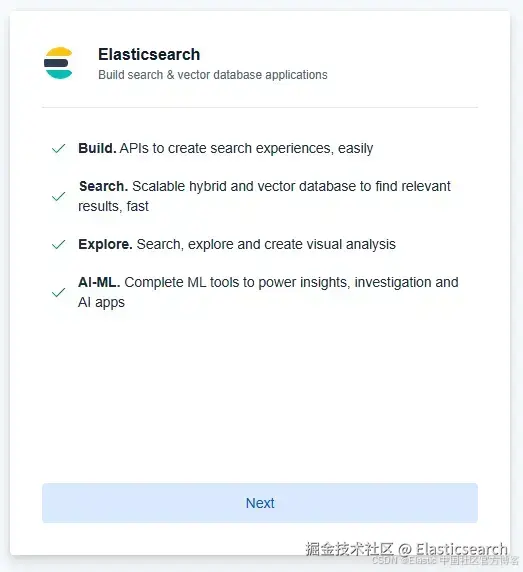Click the Elasticsearch logo icon
The image size is (523, 572).
pyautogui.click(x=58, y=63)
